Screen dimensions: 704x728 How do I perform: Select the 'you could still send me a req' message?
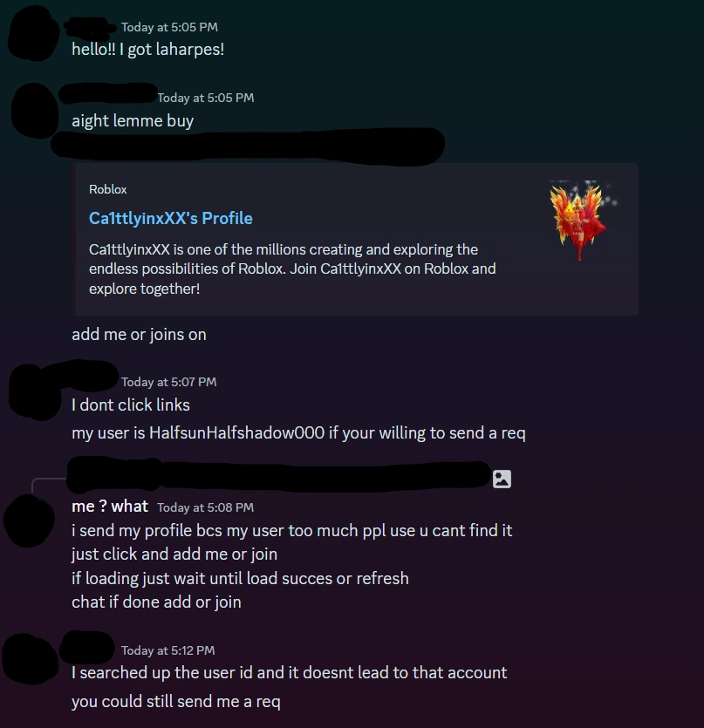pyautogui.click(x=175, y=701)
